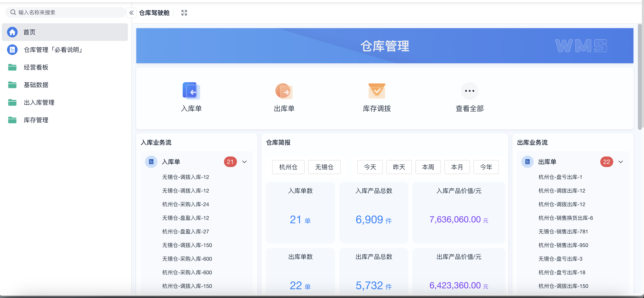
Task: Click the 仓库驾驶舱 page title
Action: (154, 13)
